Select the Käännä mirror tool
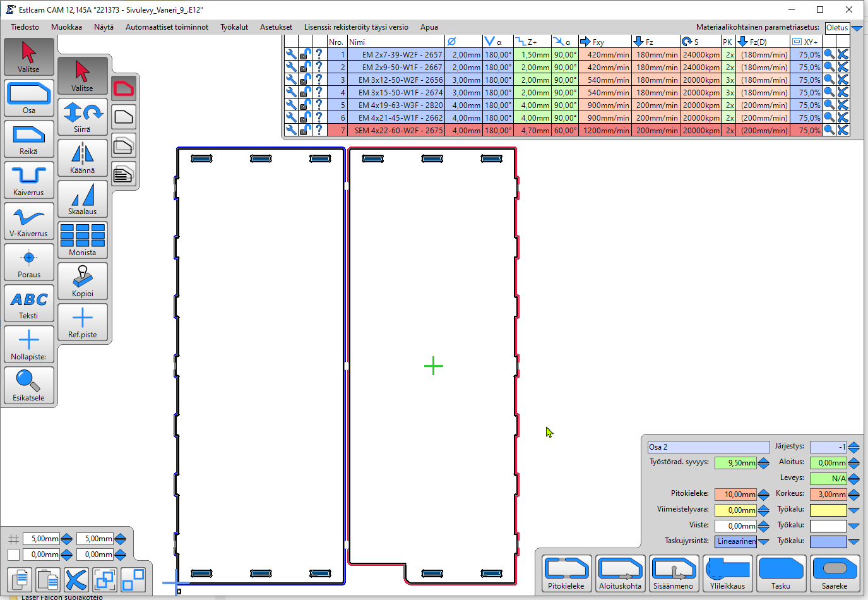This screenshot has height=600, width=868. pos(83,158)
